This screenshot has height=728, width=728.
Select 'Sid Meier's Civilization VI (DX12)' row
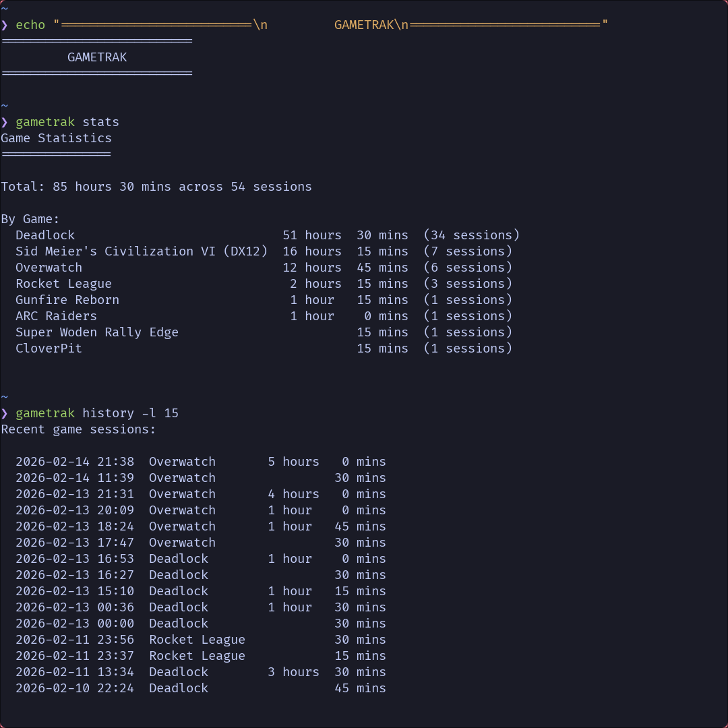pos(264,251)
